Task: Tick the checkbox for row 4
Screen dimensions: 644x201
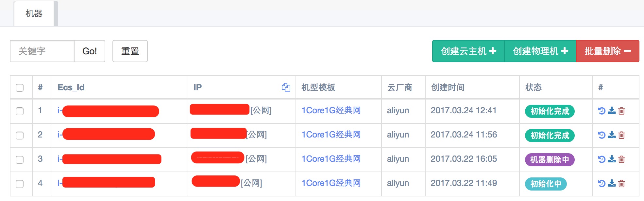Action: [20, 184]
